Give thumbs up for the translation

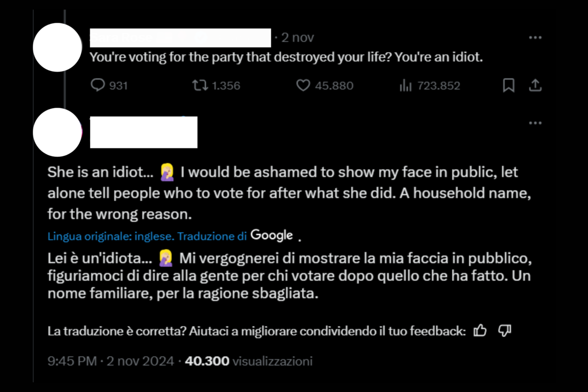click(480, 331)
